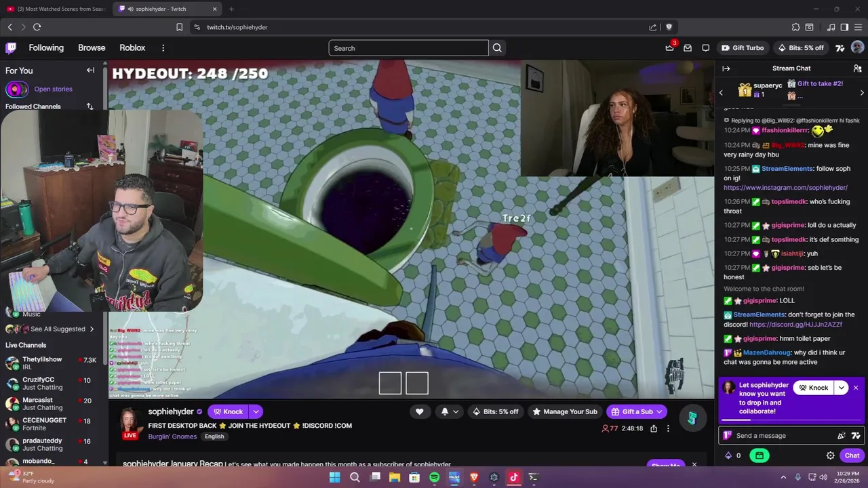Open Brave extensions puzzle icon
The image size is (868, 488).
point(795,27)
